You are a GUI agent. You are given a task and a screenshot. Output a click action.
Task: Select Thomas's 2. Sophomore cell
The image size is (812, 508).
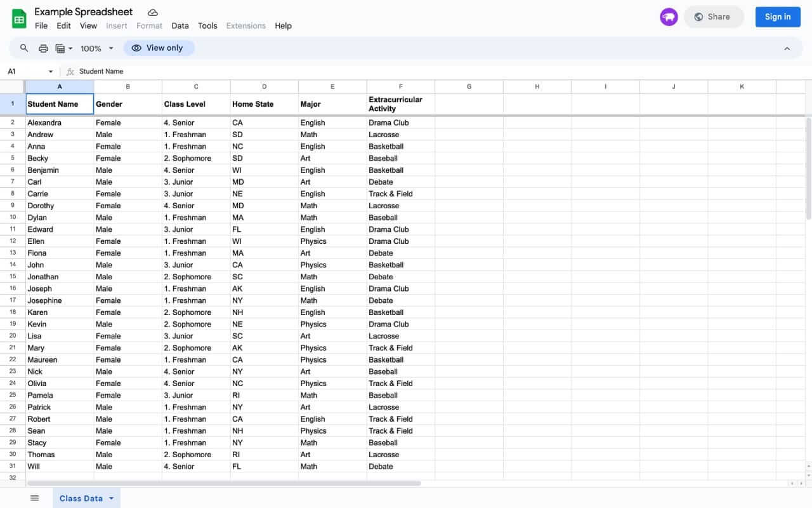[196, 455]
